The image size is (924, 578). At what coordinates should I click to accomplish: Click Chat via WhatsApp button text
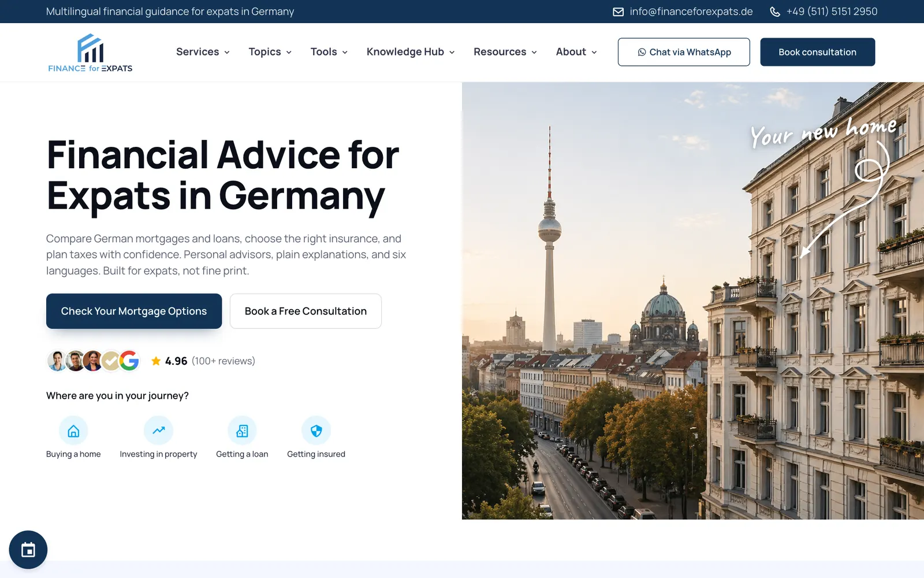690,52
